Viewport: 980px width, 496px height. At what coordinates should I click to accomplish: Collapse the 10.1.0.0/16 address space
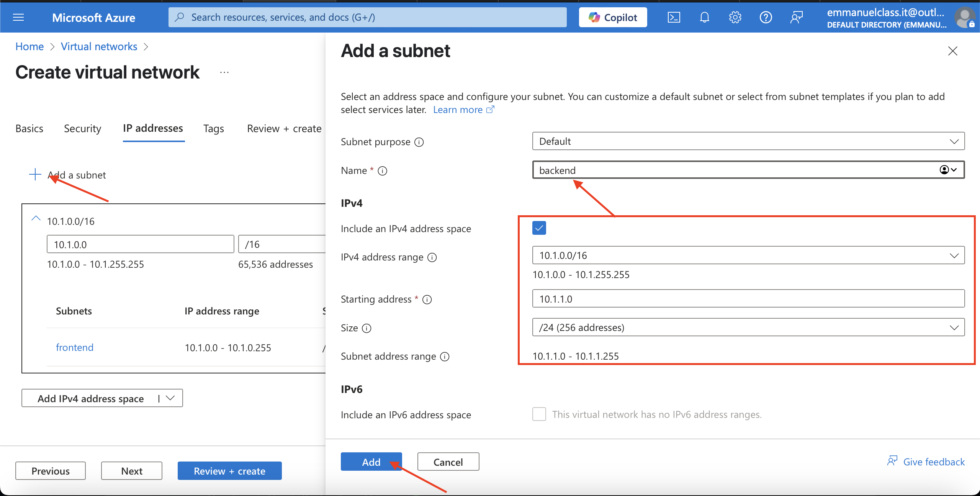tap(36, 219)
